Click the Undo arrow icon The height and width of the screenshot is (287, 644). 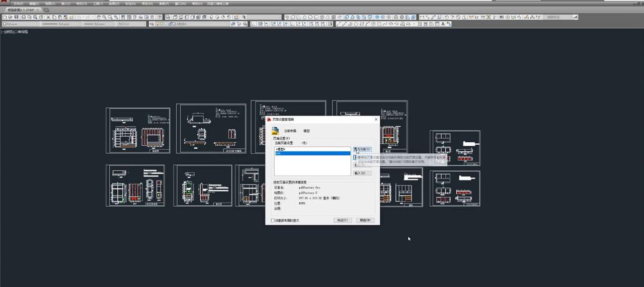coord(79,17)
